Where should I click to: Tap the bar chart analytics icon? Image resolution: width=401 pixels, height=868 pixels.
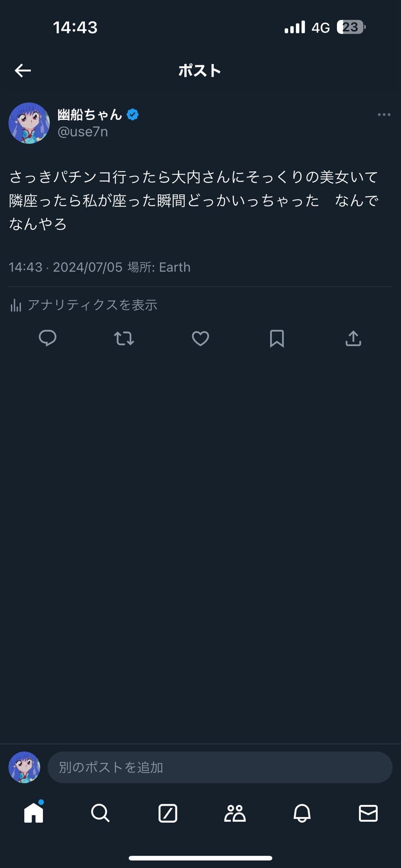pyautogui.click(x=16, y=305)
